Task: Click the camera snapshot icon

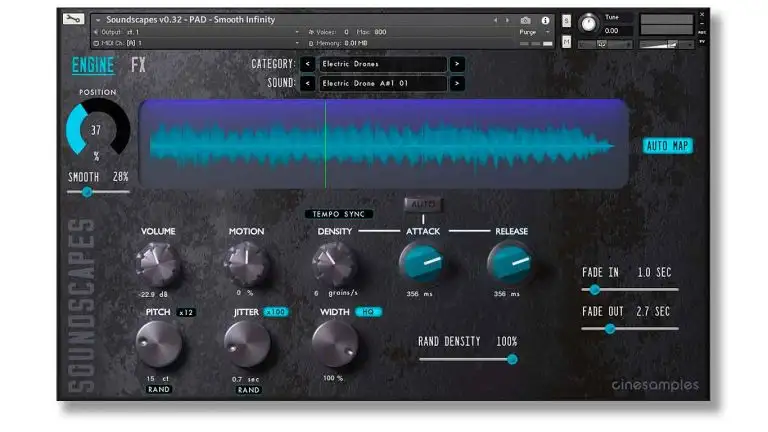Action: (x=525, y=20)
